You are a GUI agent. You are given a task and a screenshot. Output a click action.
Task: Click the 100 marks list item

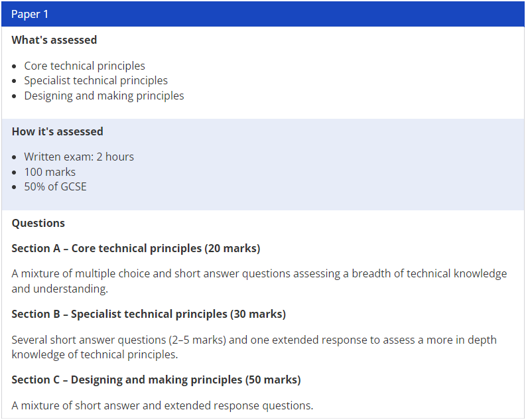[50, 172]
